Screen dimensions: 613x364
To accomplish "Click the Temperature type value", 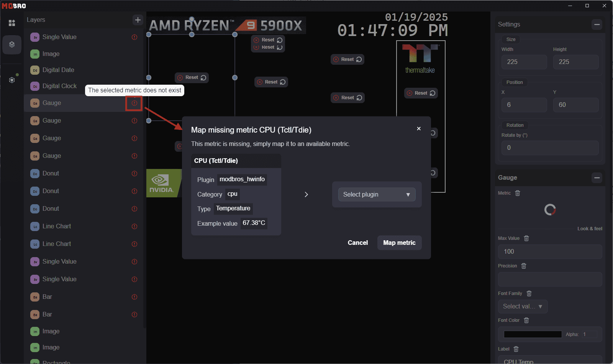I will pyautogui.click(x=233, y=208).
